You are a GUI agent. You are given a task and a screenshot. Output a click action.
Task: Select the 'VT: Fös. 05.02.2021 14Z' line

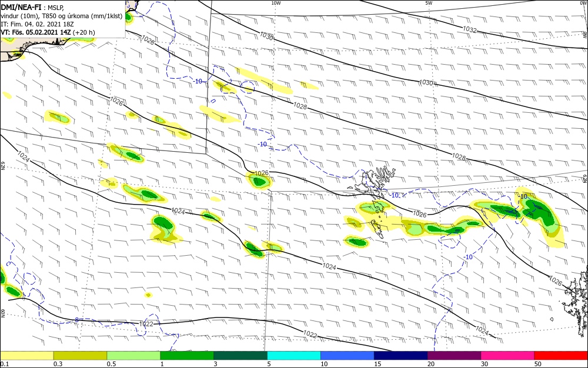tap(36, 32)
